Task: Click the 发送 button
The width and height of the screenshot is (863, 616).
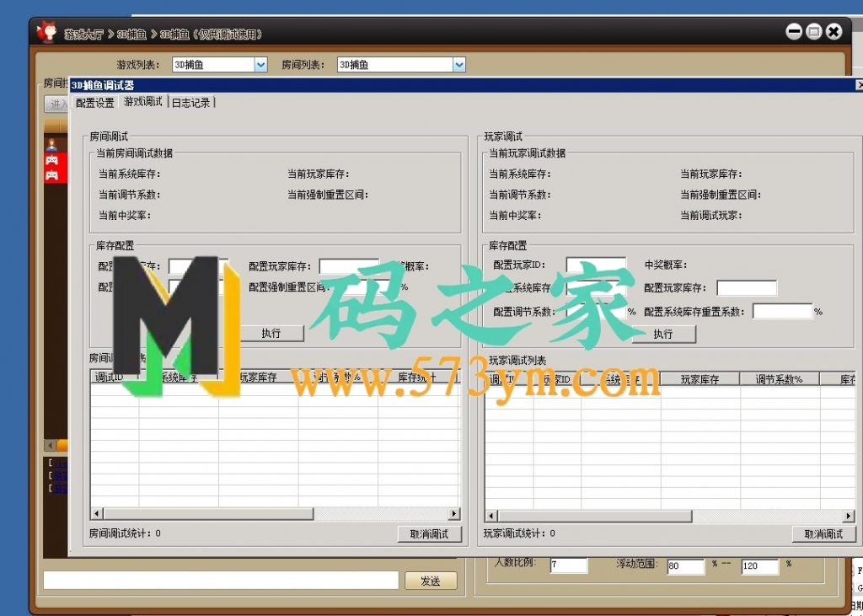Action: [x=431, y=581]
